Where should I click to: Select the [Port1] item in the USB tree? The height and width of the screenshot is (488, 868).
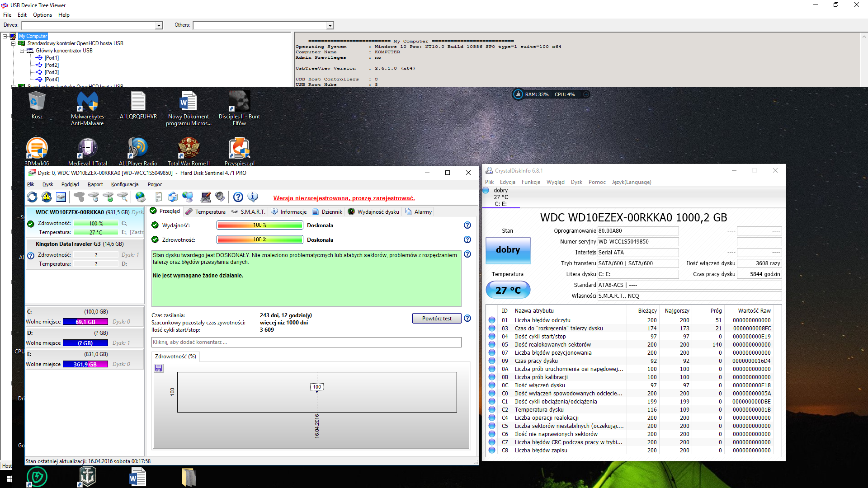[52, 58]
